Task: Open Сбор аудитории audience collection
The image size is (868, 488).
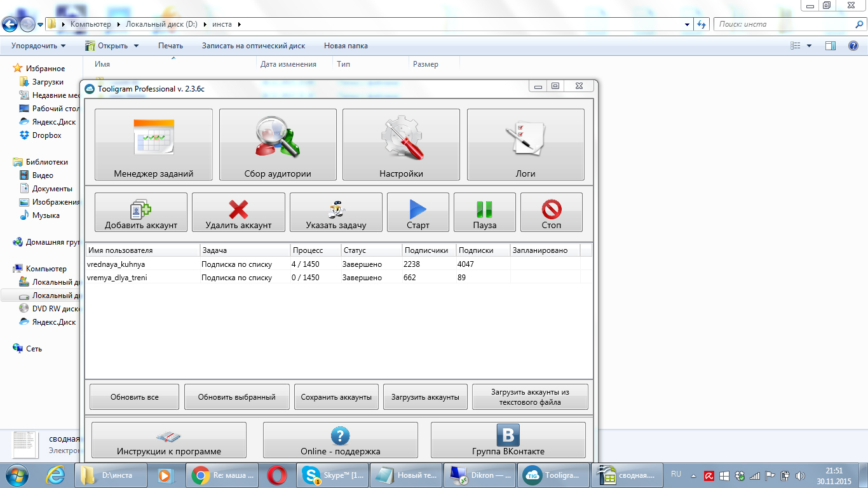Action: click(278, 144)
